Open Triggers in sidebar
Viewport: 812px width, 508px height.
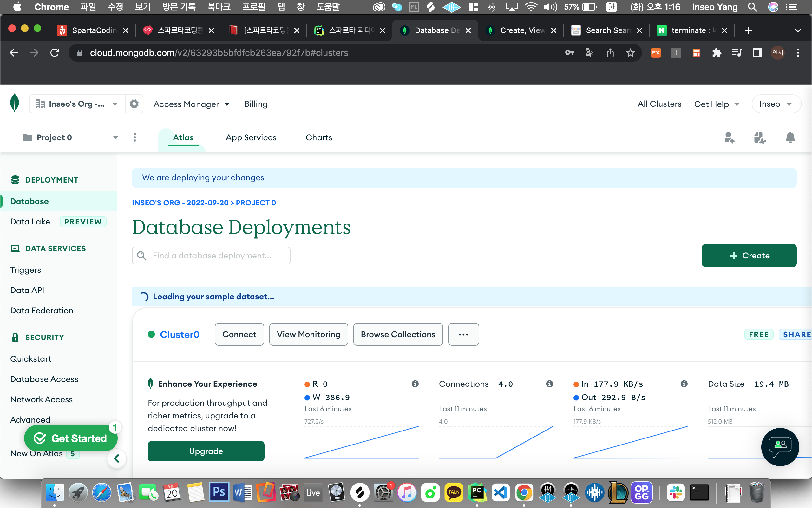(25, 270)
